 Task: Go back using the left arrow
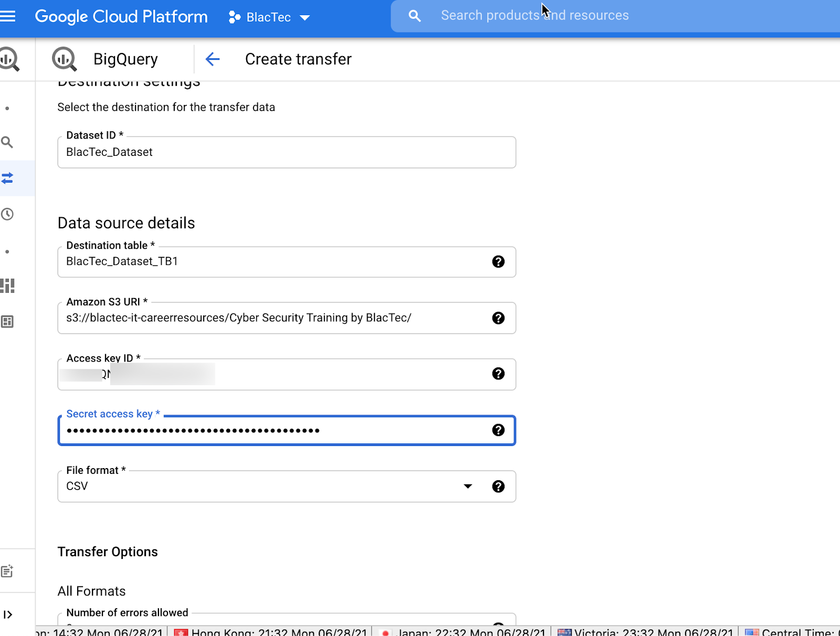pos(212,59)
